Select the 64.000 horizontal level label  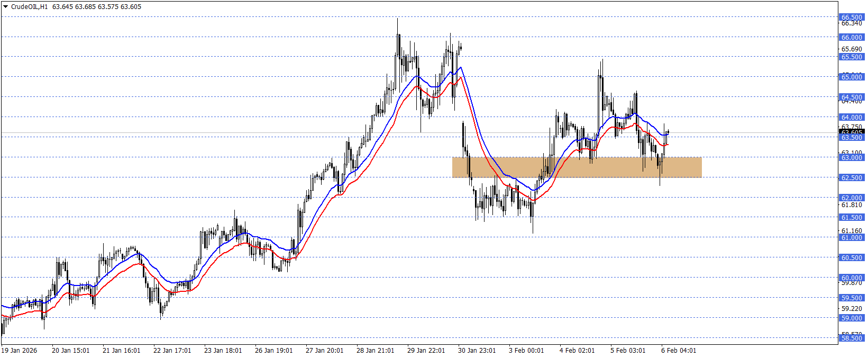(x=852, y=118)
